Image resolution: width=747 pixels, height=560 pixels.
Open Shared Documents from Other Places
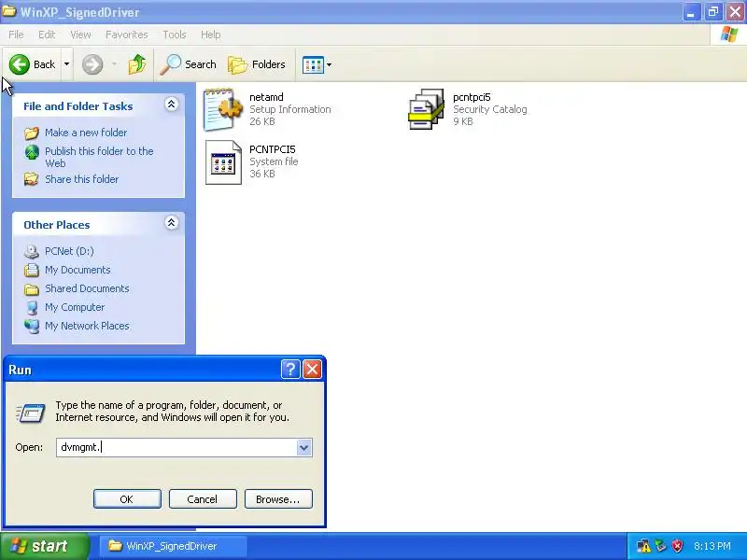pos(87,288)
